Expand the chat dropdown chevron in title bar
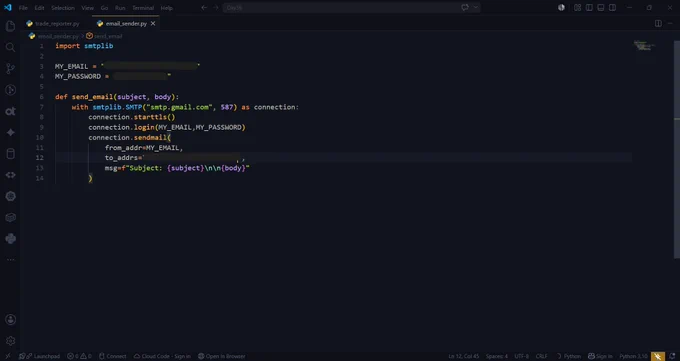This screenshot has height=361, width=680. coord(475,7)
